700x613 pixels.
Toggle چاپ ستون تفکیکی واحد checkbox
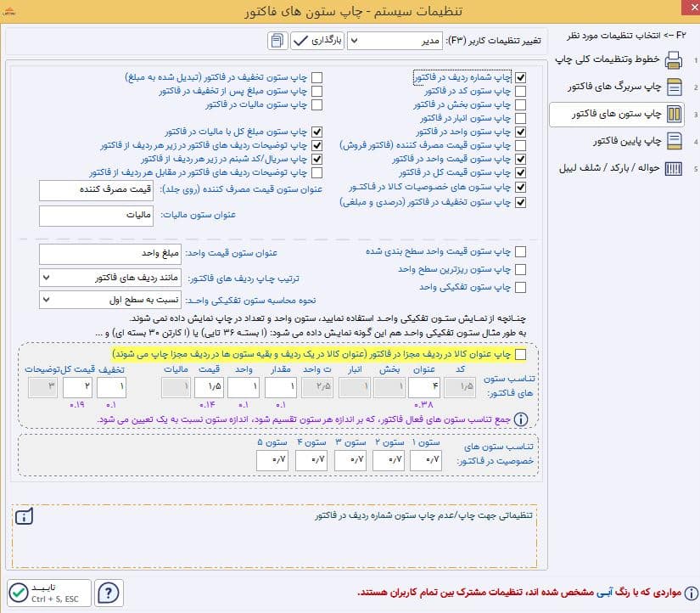point(520,287)
